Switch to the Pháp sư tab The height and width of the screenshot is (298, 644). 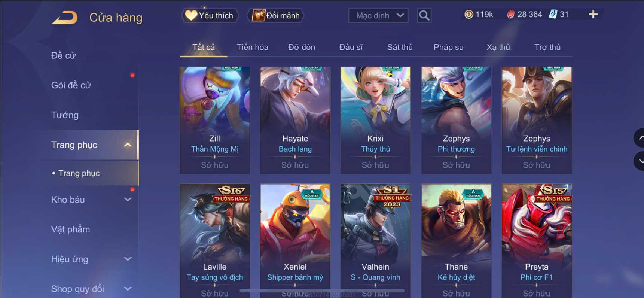[x=449, y=47]
